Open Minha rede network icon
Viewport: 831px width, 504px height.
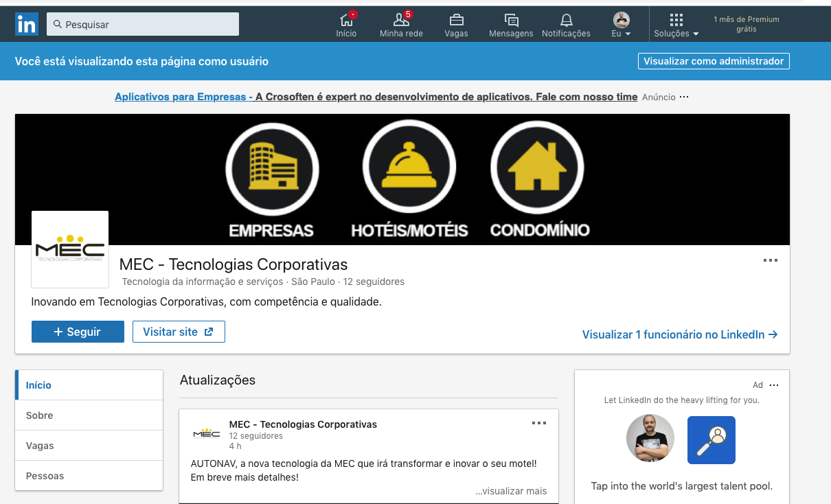click(x=401, y=25)
